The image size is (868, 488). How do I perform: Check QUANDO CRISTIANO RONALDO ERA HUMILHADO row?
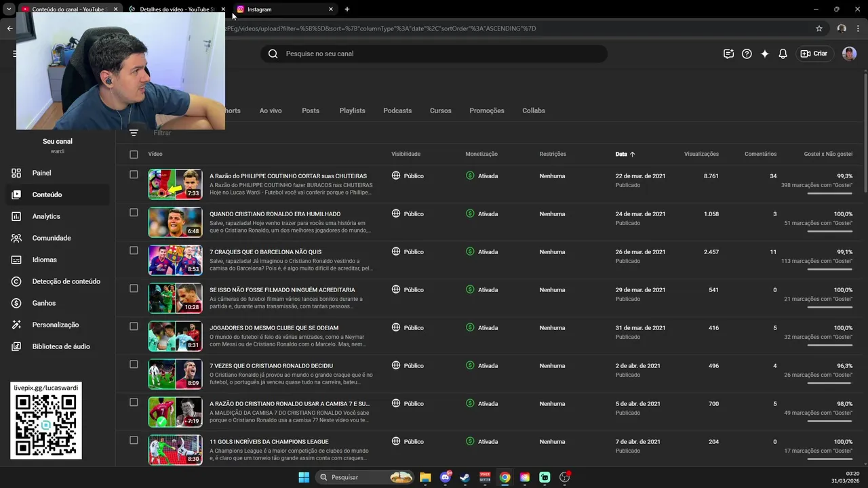tap(134, 213)
